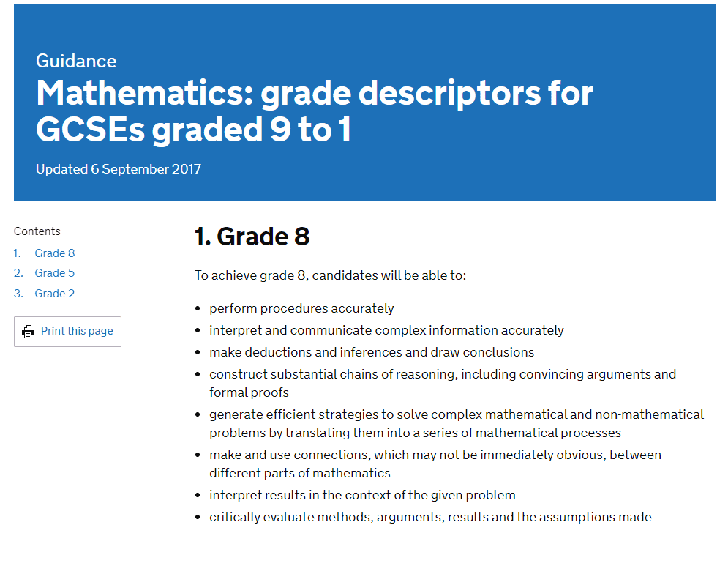Click the printer icon
Viewport: 728px width, 566px height.
click(x=28, y=332)
